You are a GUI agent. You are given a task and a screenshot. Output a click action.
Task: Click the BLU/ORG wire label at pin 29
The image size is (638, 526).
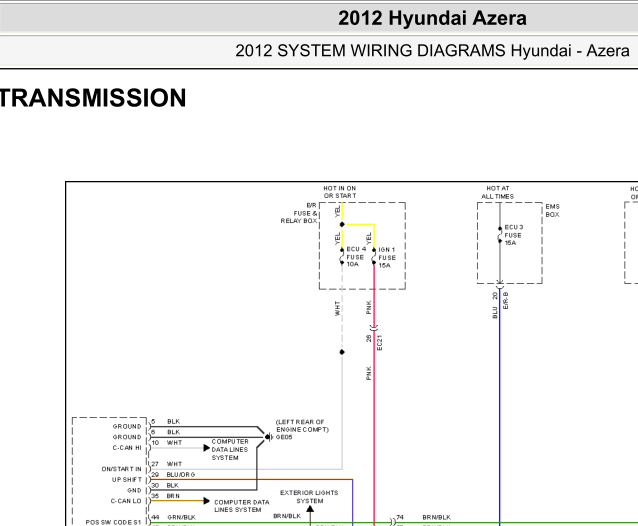(181, 474)
